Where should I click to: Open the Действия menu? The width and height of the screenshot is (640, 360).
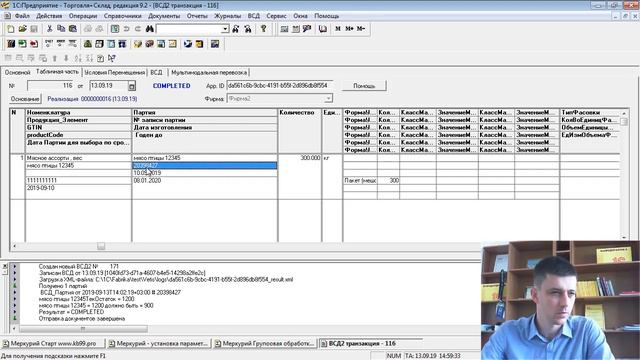[49, 16]
